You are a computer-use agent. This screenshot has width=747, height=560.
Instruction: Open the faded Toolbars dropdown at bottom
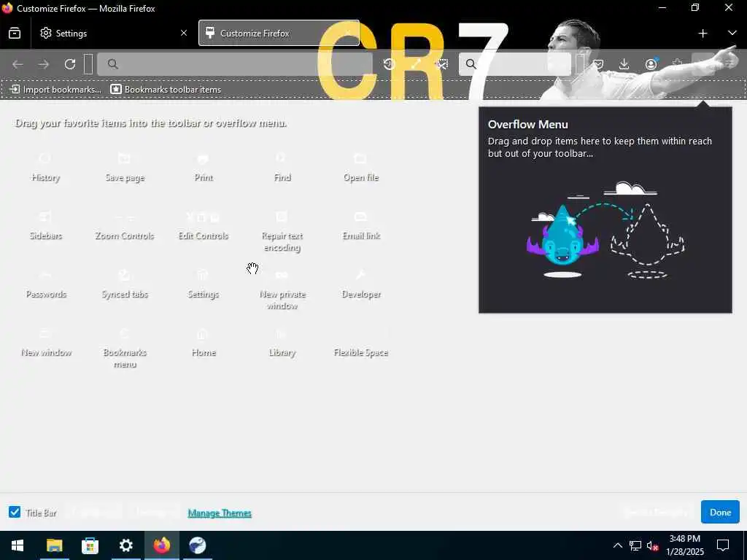93,513
